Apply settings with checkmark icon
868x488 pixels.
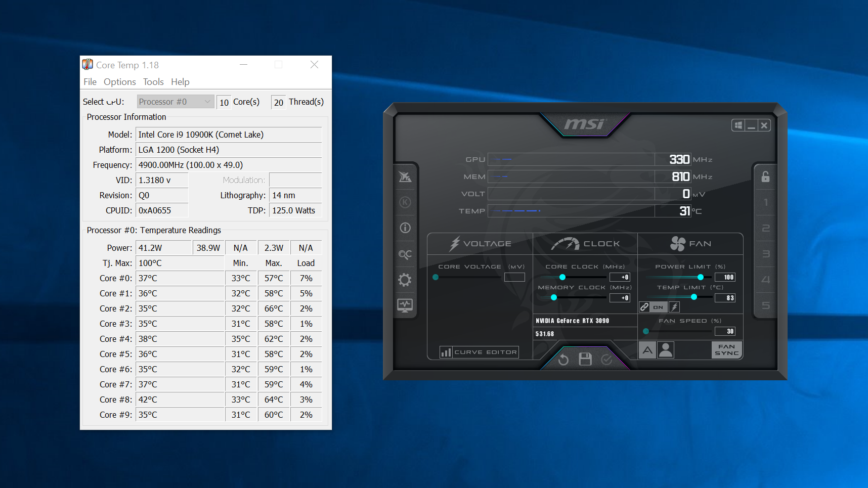pos(607,359)
